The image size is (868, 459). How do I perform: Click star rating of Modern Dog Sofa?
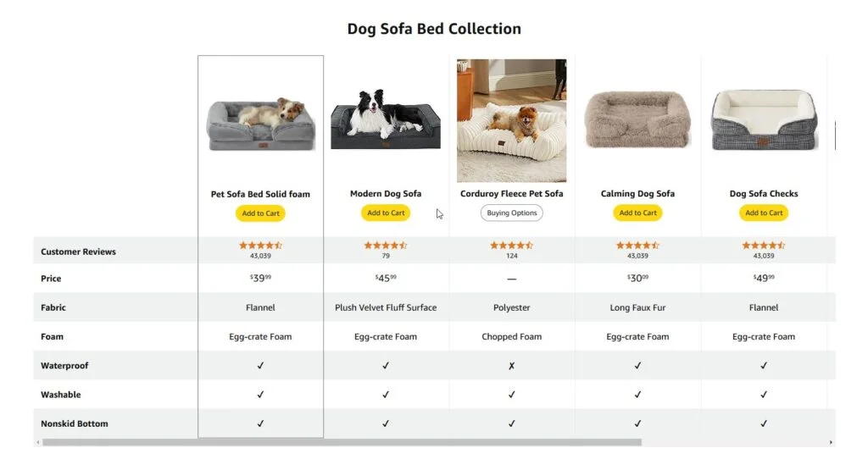tap(386, 246)
